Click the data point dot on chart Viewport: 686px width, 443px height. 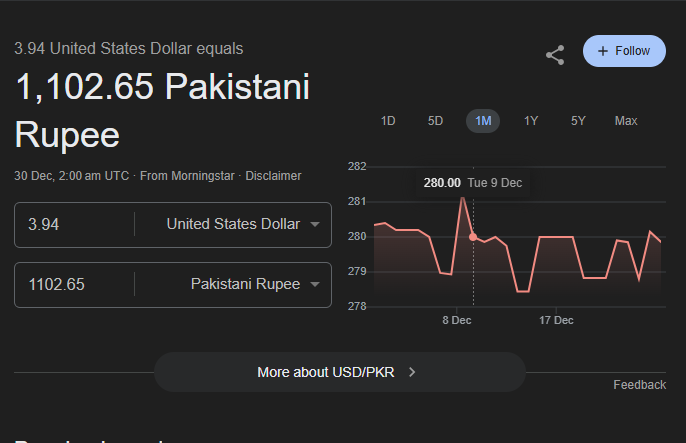coord(473,237)
